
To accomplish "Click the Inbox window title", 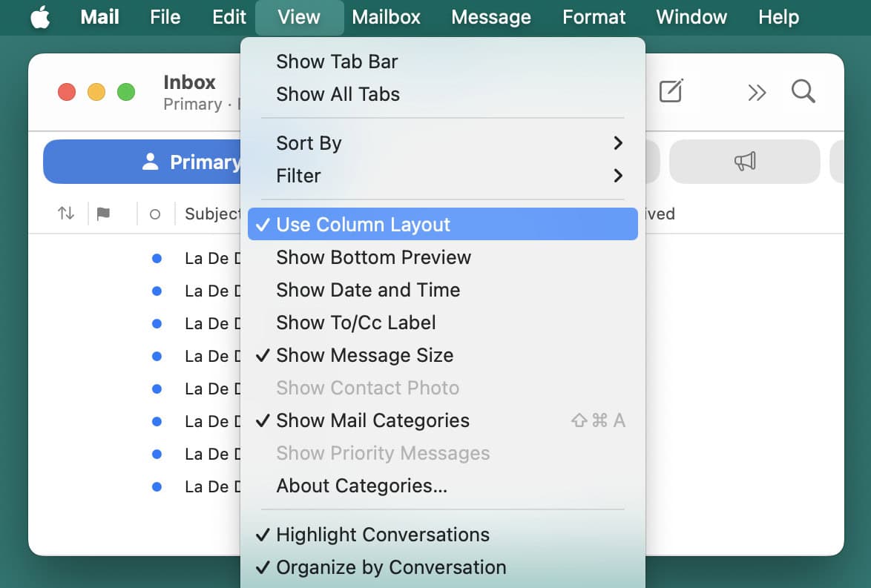I will 189,82.
